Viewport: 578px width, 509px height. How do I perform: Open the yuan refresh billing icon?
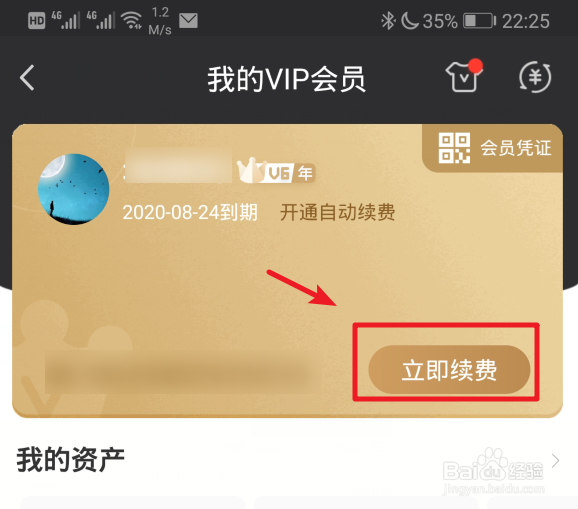[535, 77]
